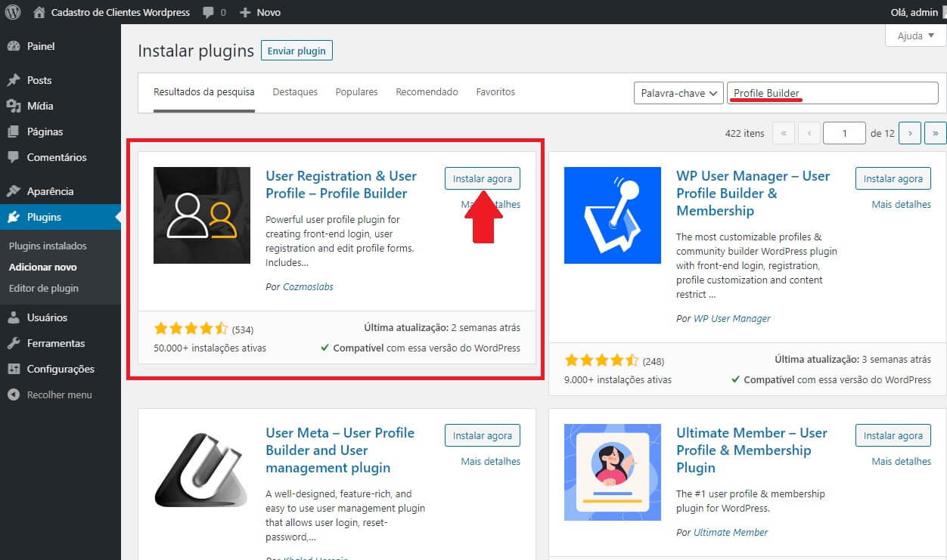The image size is (947, 560).
Task: Click the Cozmoslabs author link
Action: click(x=308, y=287)
